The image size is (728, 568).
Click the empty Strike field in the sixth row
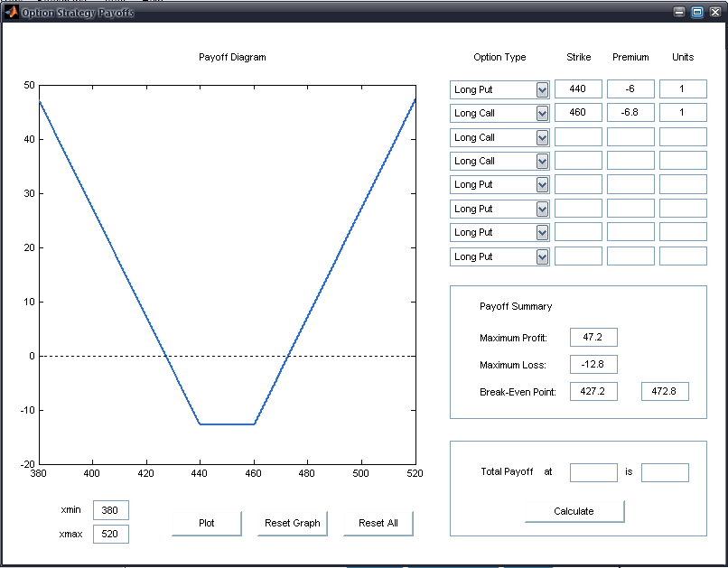[x=578, y=209]
